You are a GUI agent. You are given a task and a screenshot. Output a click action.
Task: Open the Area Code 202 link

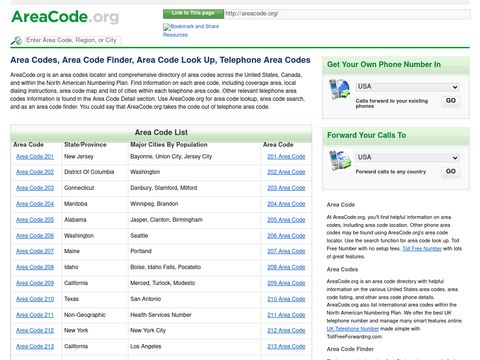pos(35,172)
